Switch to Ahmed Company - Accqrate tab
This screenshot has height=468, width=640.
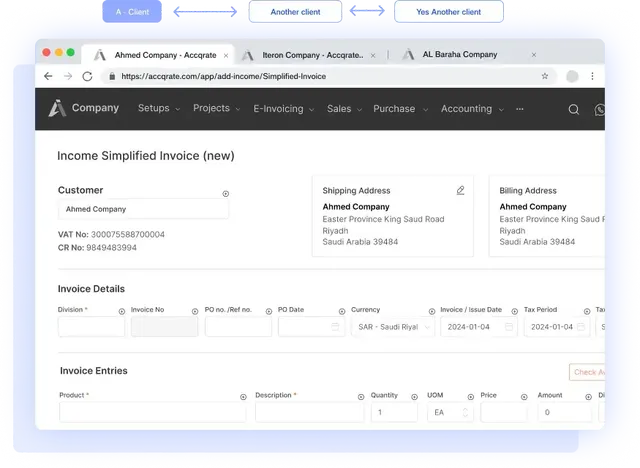[158, 55]
